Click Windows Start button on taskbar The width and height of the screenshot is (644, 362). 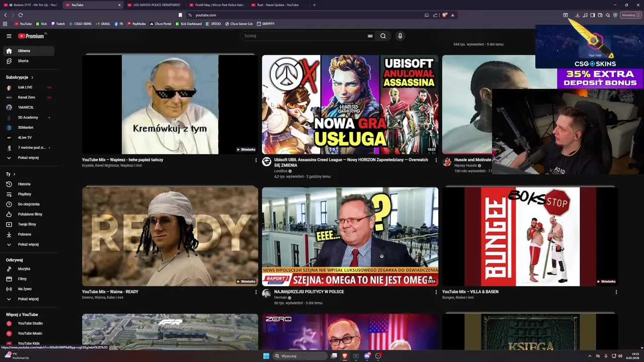pos(266,356)
